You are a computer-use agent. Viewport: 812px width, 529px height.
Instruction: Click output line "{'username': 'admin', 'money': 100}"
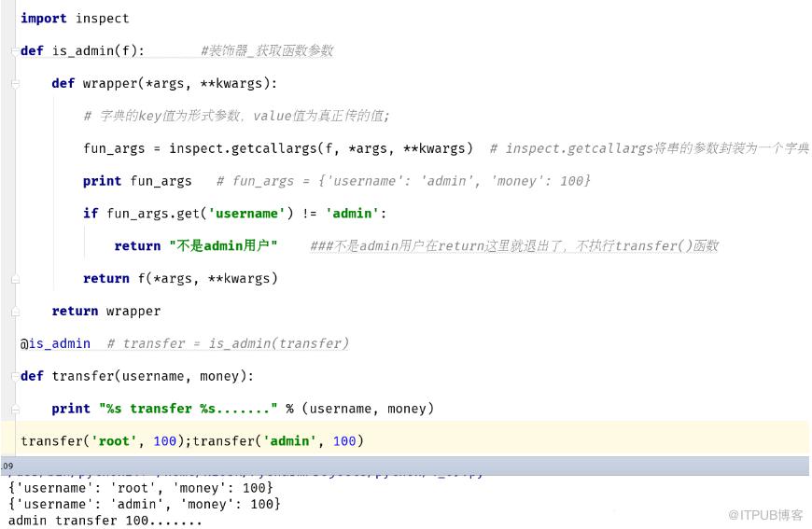(145, 504)
